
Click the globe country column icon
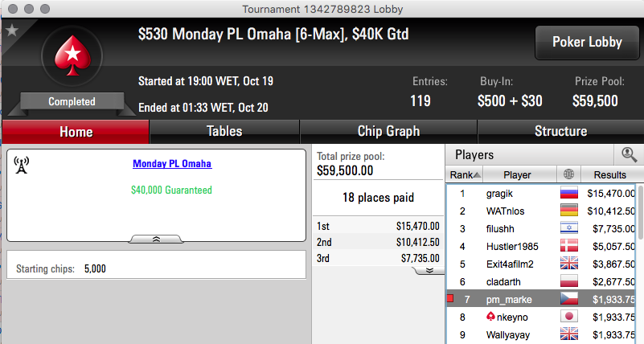pyautogui.click(x=569, y=174)
